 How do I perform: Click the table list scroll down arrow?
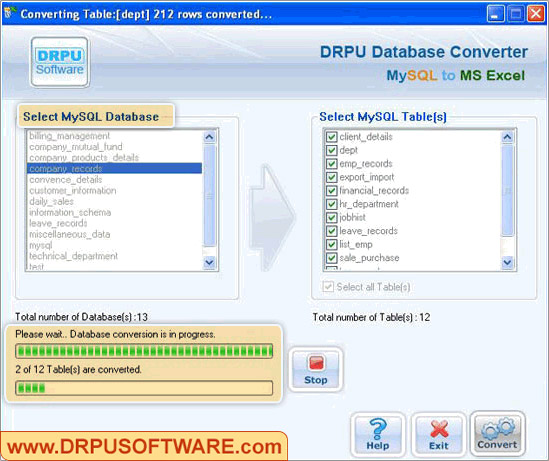[508, 262]
